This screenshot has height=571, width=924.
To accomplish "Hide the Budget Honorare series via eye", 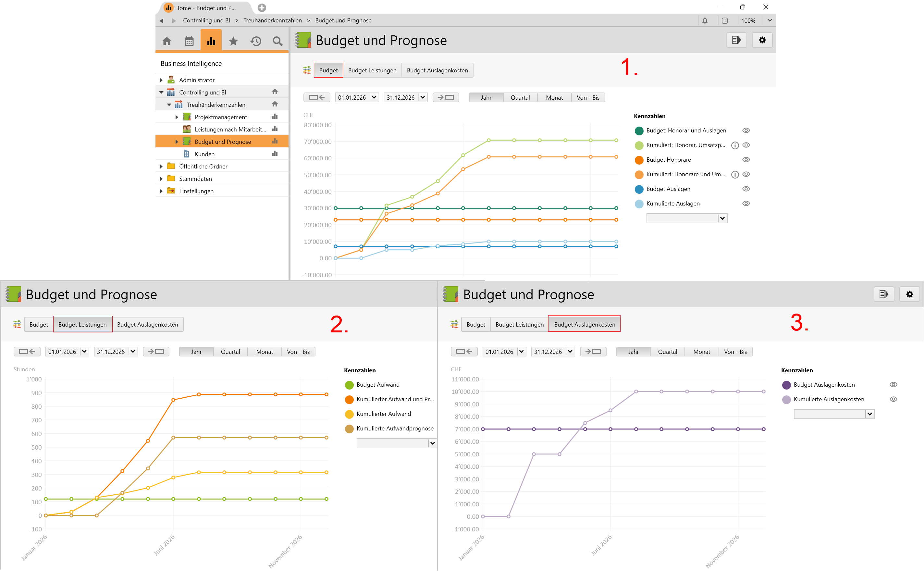I will (746, 160).
